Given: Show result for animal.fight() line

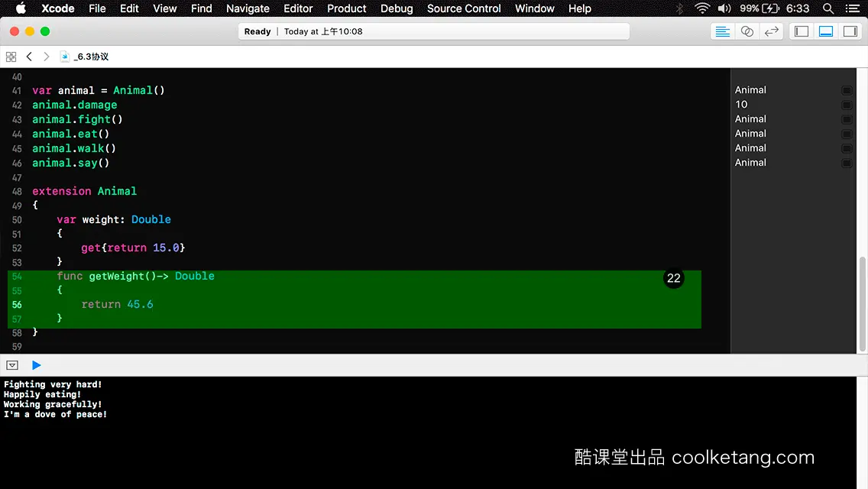Looking at the screenshot, I should tap(847, 119).
